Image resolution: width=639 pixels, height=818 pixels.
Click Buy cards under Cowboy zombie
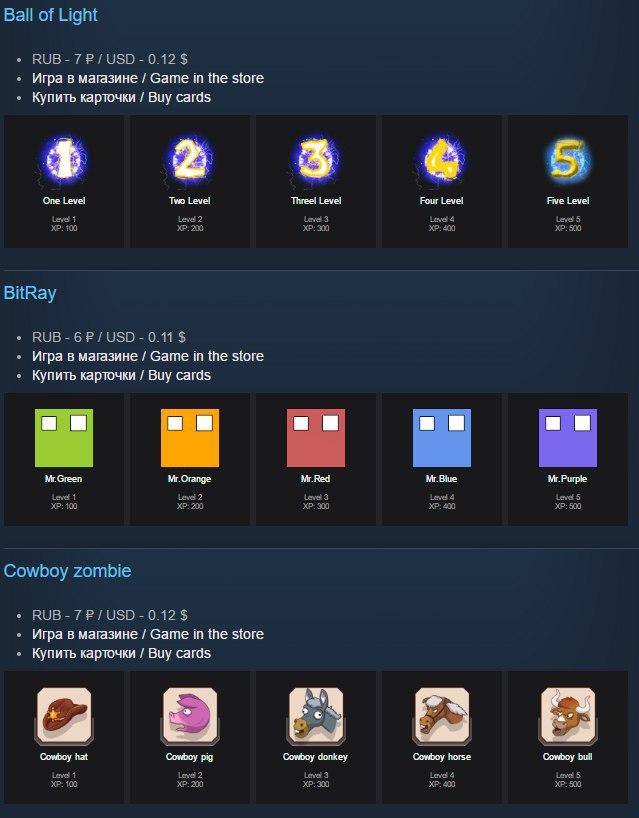[x=179, y=653]
